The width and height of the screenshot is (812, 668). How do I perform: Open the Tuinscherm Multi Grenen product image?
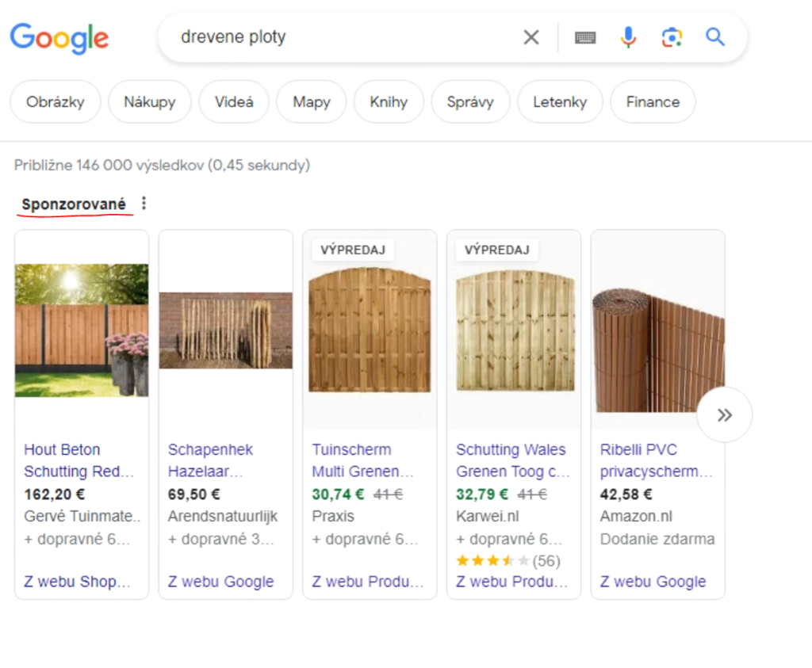(370, 330)
